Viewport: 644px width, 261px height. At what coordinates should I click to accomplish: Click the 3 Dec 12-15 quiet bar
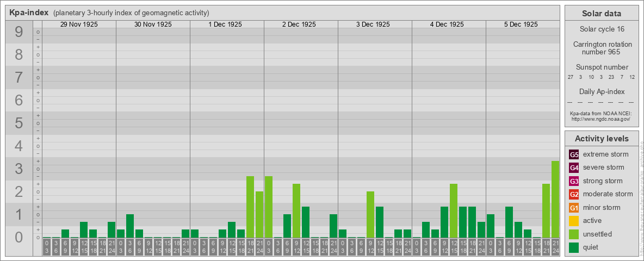coord(380,222)
